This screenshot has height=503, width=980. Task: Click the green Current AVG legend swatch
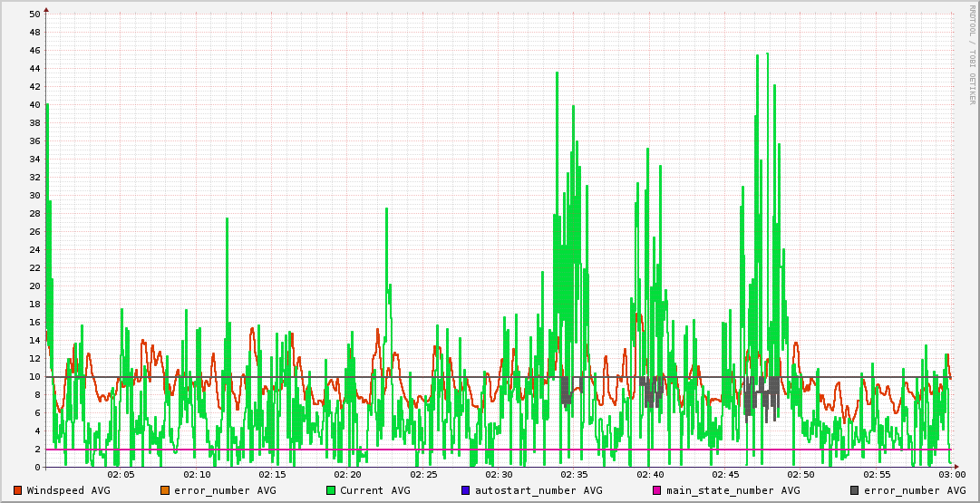(x=331, y=490)
